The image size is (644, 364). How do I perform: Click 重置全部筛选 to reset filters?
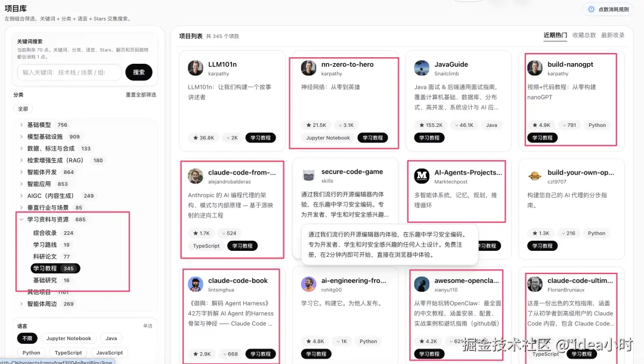coord(141,95)
